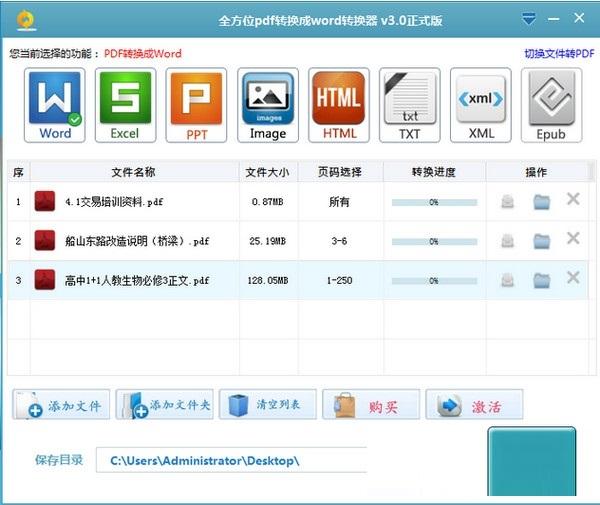Click 切换文件转PDF link
The image size is (600, 505).
[x=557, y=53]
